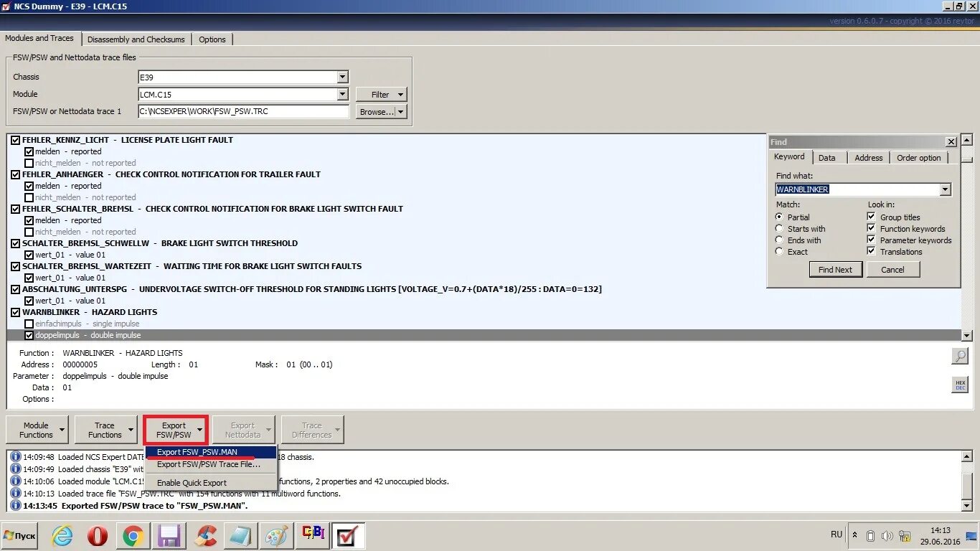
Task: Toggle FEHLER_ANHAENGER checkbox
Action: [x=16, y=174]
